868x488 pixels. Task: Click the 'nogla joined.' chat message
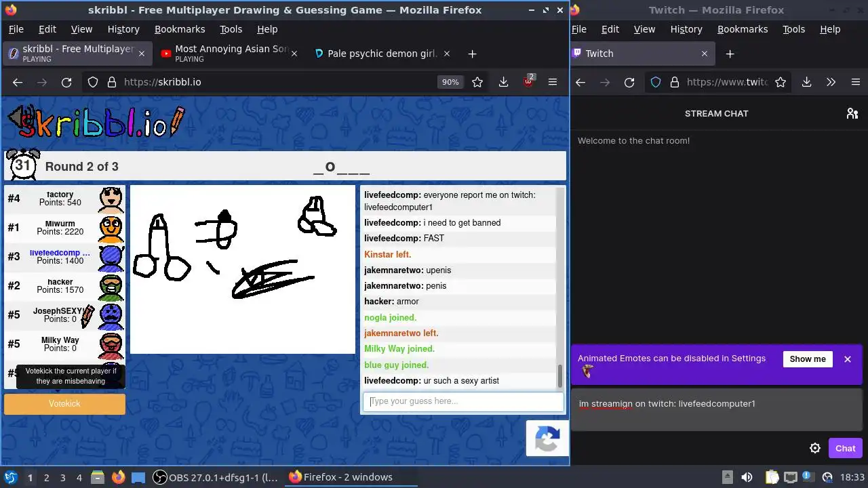[390, 318]
